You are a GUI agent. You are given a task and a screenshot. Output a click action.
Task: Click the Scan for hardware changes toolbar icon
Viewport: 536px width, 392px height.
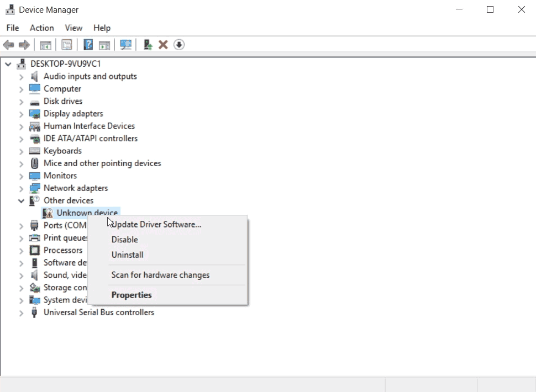pyautogui.click(x=125, y=45)
